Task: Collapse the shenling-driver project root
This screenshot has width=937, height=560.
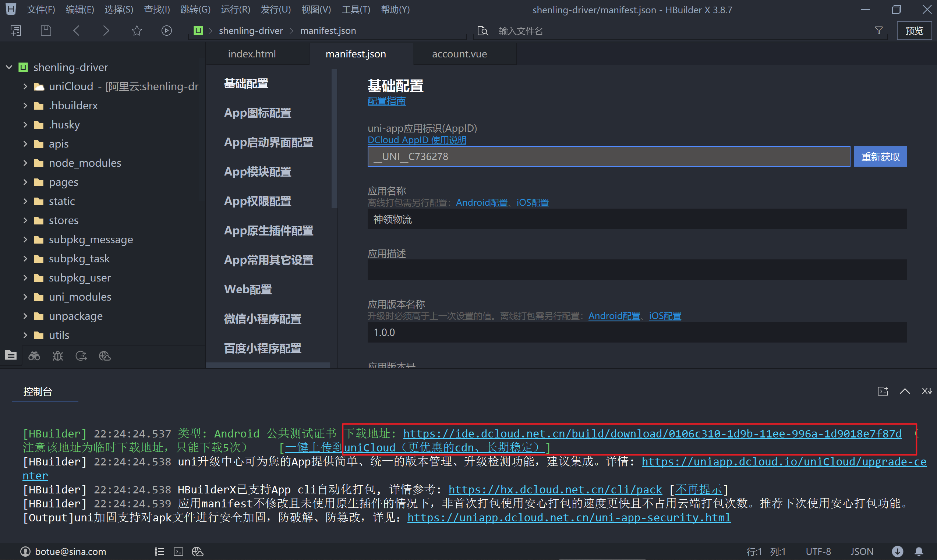Action: [9, 67]
